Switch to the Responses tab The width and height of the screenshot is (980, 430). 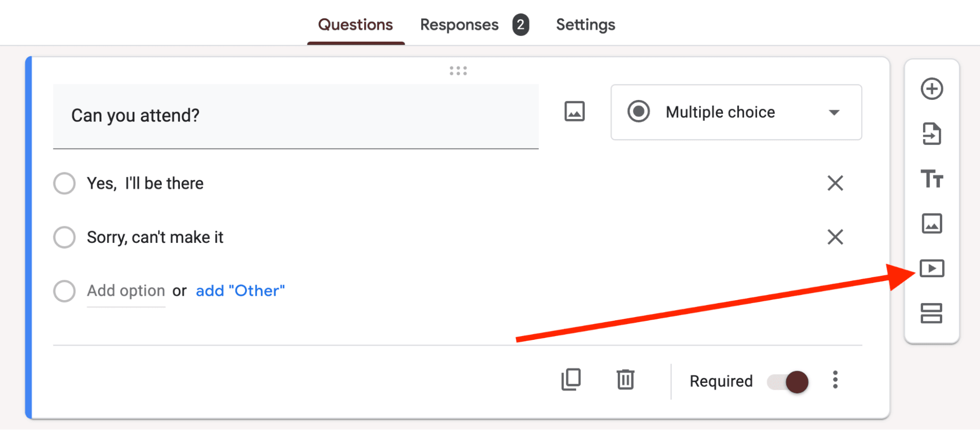coord(459,24)
